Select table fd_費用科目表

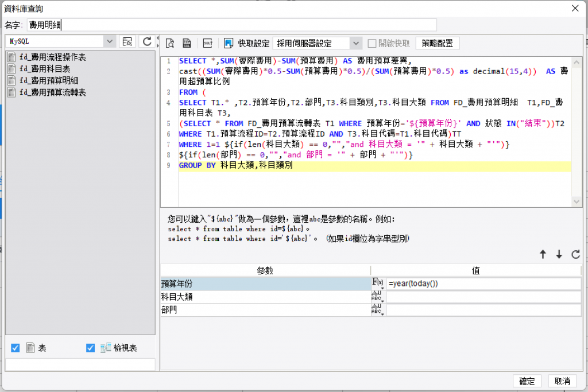[x=45, y=68]
